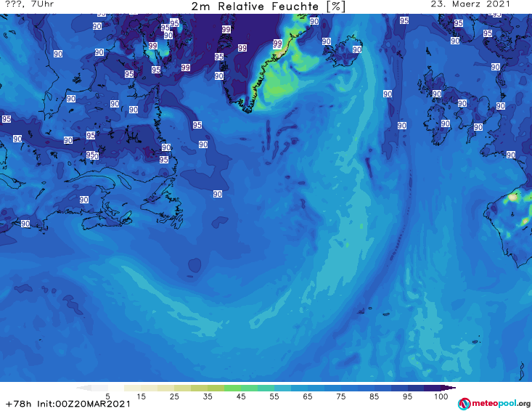The height and width of the screenshot is (411, 532).
Task: Click the meteopool.org logo
Action: click(x=494, y=404)
